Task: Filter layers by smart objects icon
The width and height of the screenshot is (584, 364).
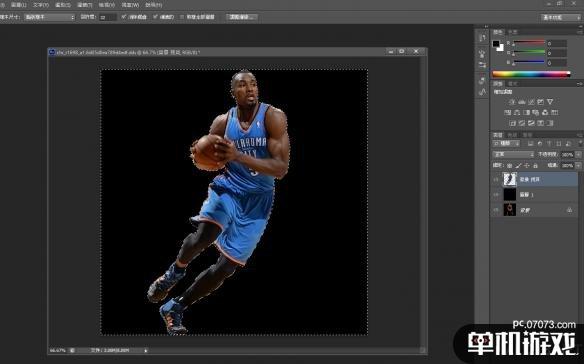Action: coord(568,143)
